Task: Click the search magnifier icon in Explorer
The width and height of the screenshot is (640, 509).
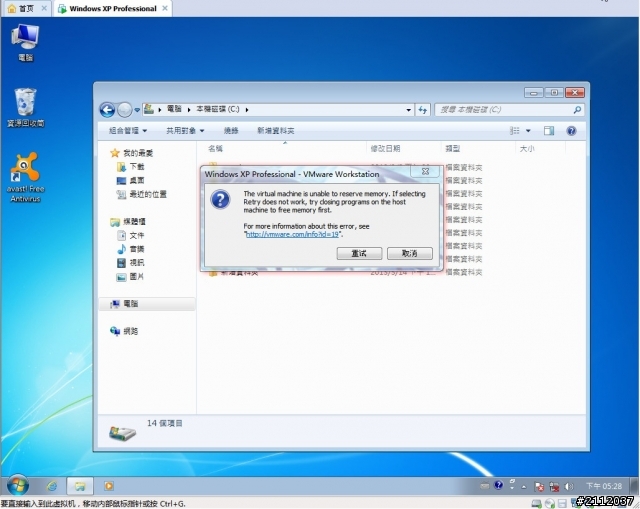Action: (577, 109)
